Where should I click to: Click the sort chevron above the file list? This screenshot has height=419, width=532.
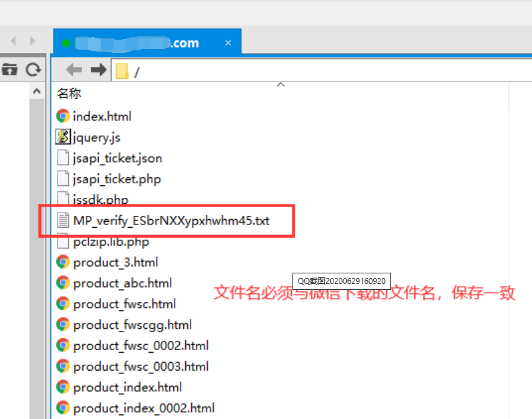coord(281,85)
